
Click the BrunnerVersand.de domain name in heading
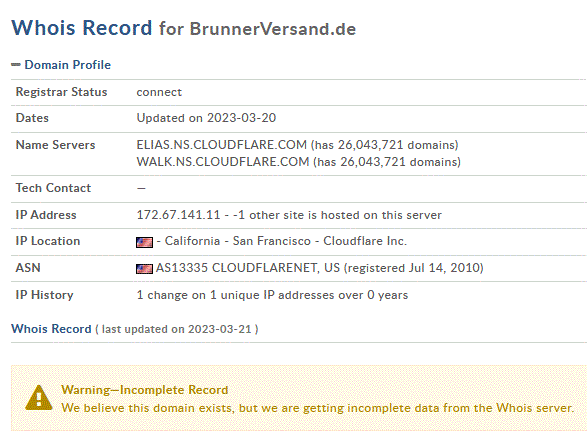tap(273, 29)
